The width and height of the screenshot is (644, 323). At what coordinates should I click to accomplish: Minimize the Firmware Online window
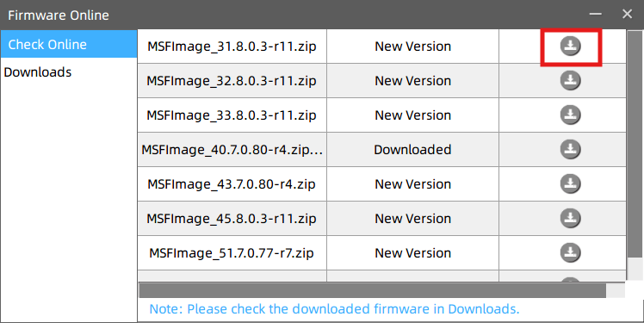point(595,14)
